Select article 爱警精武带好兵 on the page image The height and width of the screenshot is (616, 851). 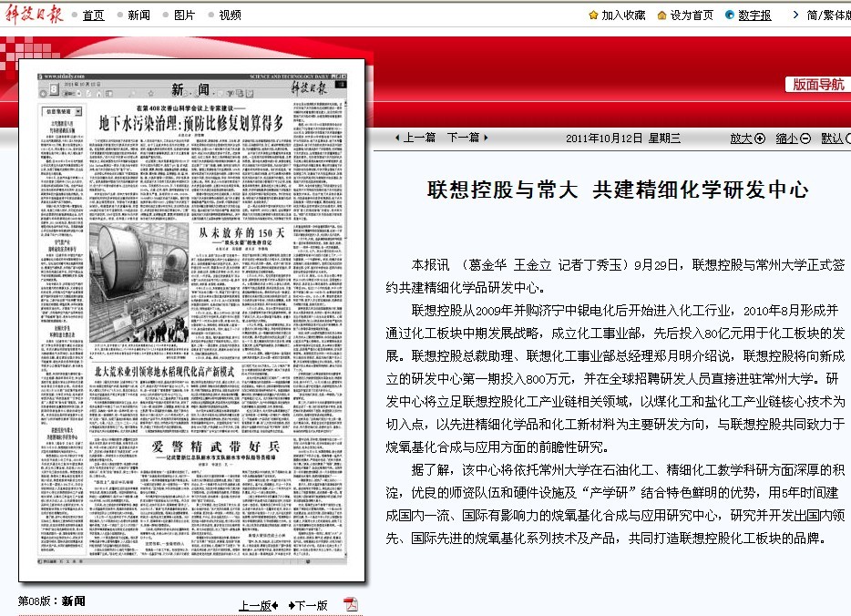215,447
